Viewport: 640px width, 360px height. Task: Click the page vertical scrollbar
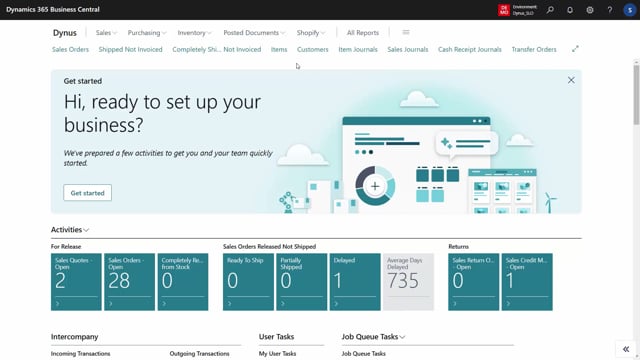pos(636,94)
